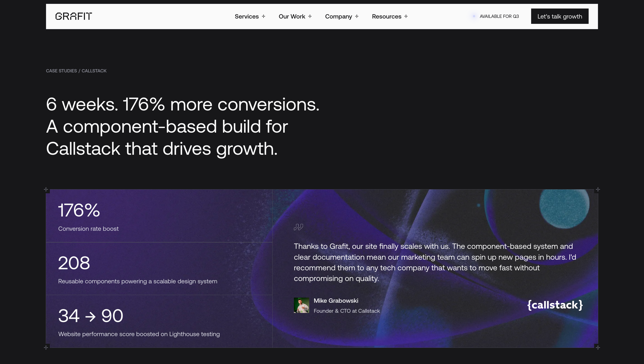Click the AVAILABLE FOR Q3 label

point(499,16)
